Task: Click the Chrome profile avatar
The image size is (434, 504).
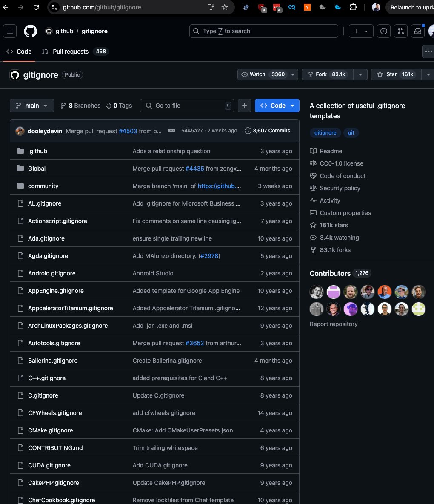Action: 376,7
